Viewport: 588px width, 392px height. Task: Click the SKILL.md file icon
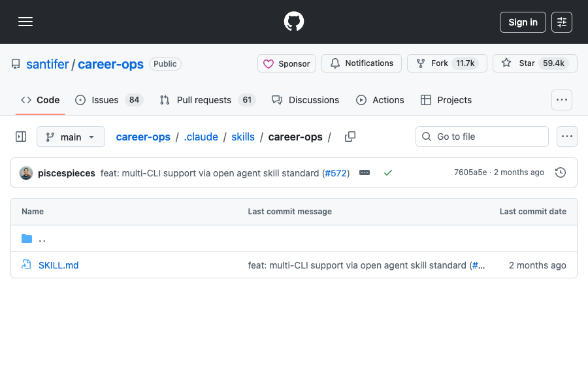click(26, 265)
